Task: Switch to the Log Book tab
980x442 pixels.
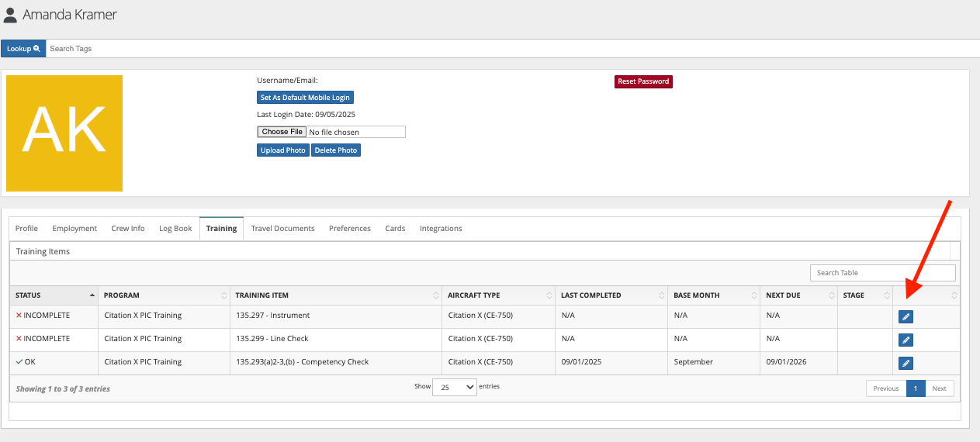Action: coord(175,229)
